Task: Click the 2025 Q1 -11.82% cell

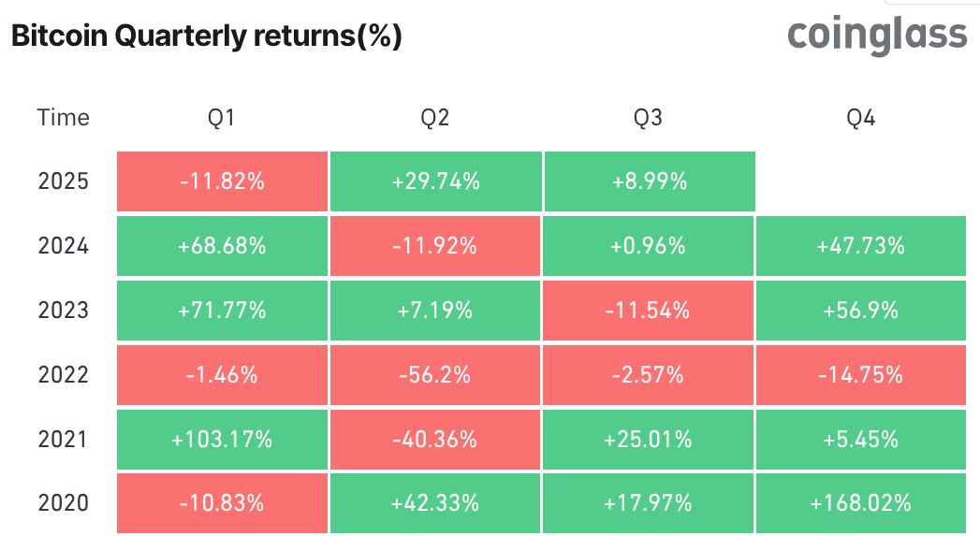Action: pos(222,181)
